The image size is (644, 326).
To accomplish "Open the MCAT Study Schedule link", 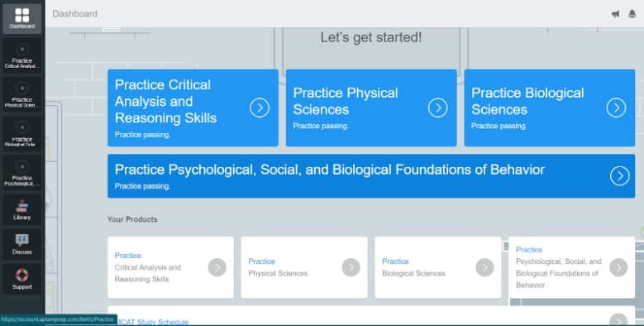I will click(153, 322).
